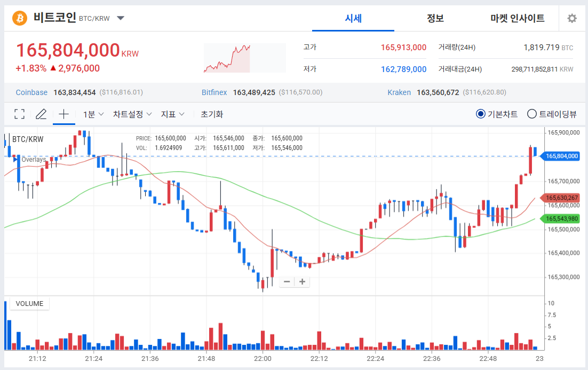Click the red 165,630,267 moving average label

561,198
